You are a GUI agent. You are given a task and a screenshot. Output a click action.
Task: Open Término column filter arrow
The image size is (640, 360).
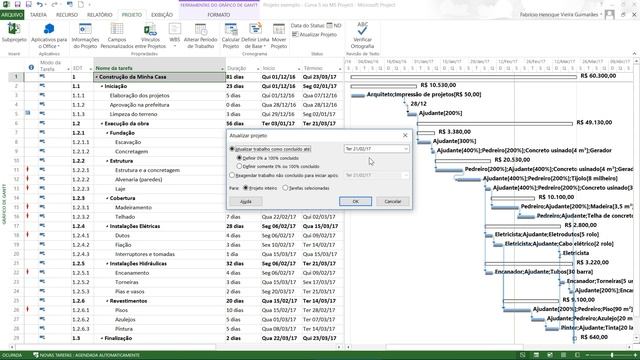click(x=340, y=69)
